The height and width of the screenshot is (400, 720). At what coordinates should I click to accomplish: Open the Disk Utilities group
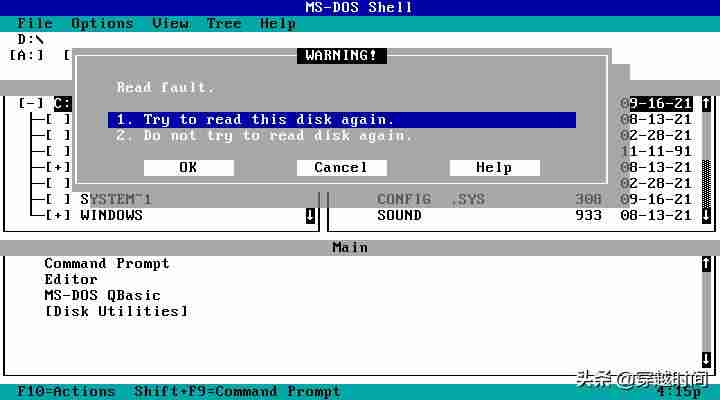tap(117, 311)
